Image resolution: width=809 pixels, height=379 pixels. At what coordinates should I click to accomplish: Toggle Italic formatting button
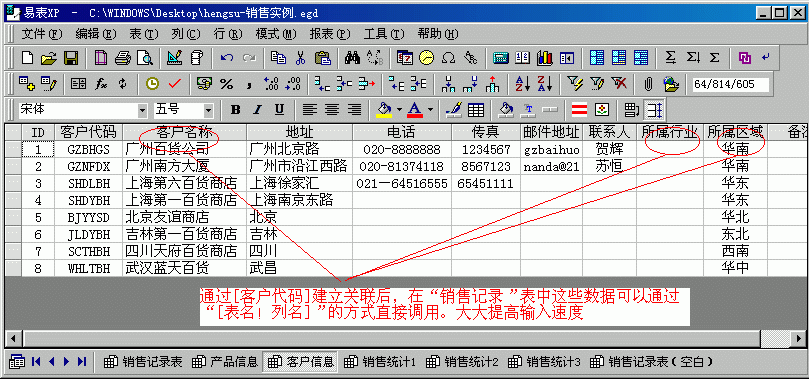point(257,109)
